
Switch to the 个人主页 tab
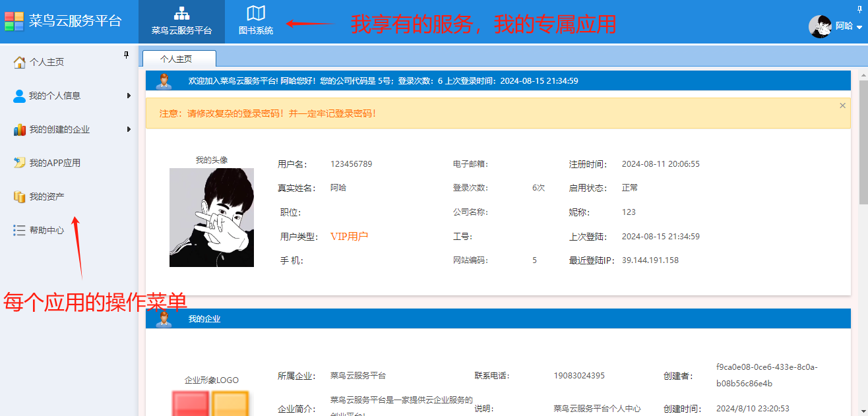pyautogui.click(x=176, y=59)
